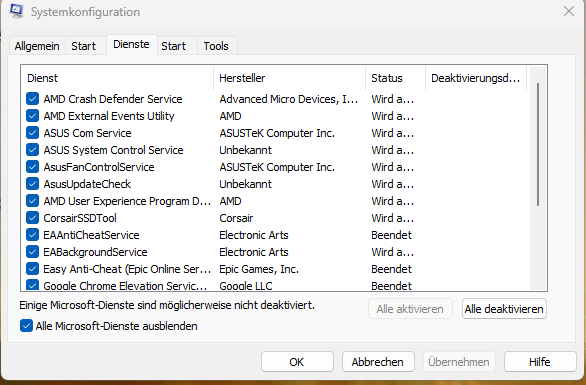The height and width of the screenshot is (385, 586).
Task: Click the Wird a... status of CorsairSSDTool
Action: 392,218
